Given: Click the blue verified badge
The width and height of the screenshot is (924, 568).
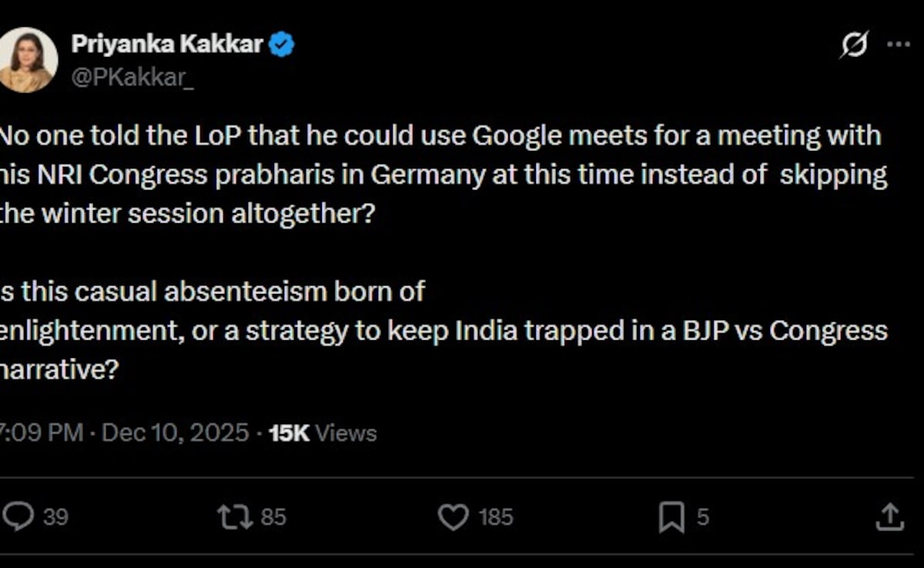Looking at the screenshot, I should 281,43.
